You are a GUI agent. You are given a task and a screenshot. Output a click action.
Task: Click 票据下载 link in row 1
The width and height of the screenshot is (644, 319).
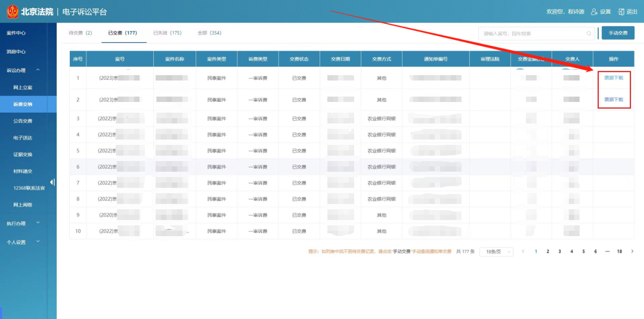tap(614, 78)
